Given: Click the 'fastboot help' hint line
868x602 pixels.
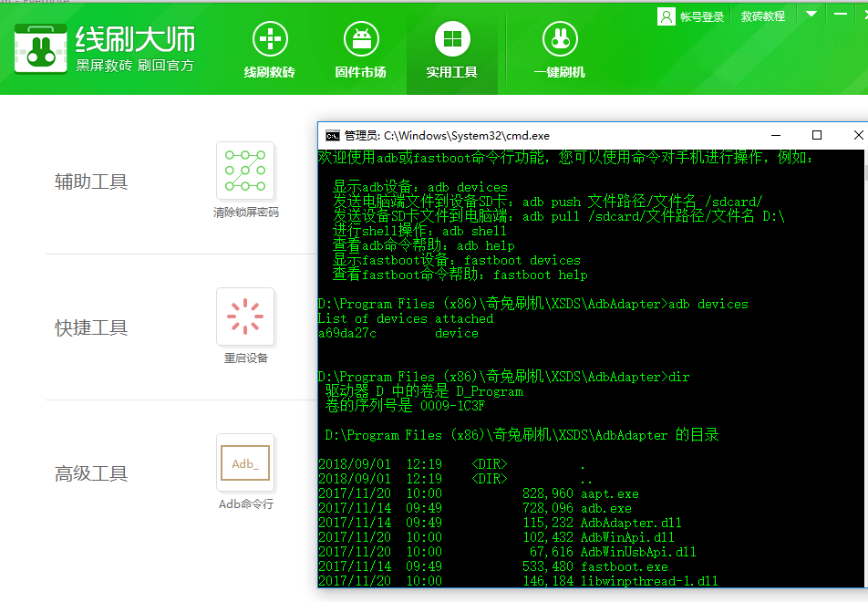Looking at the screenshot, I should click(x=460, y=275).
